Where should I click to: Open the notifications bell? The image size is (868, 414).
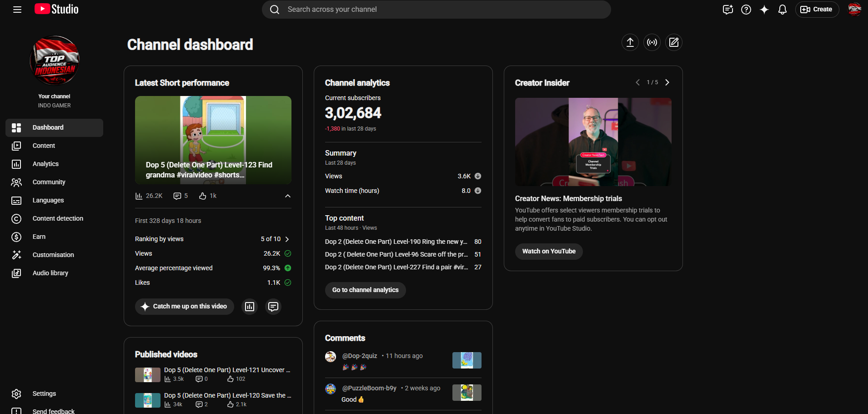[783, 10]
